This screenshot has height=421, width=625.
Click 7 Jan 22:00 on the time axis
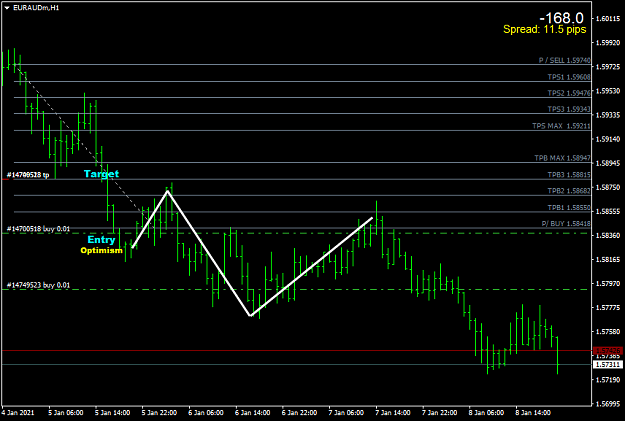coord(439,413)
